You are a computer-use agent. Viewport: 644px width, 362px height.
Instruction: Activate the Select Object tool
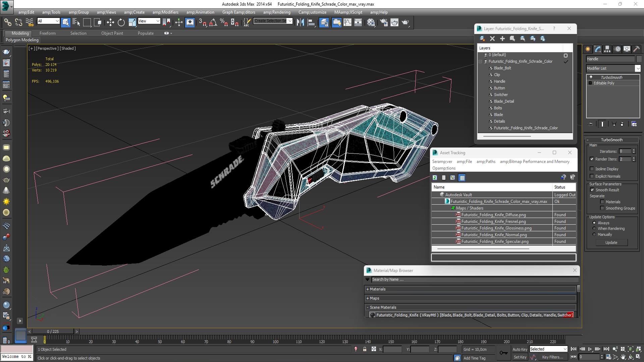click(x=66, y=22)
